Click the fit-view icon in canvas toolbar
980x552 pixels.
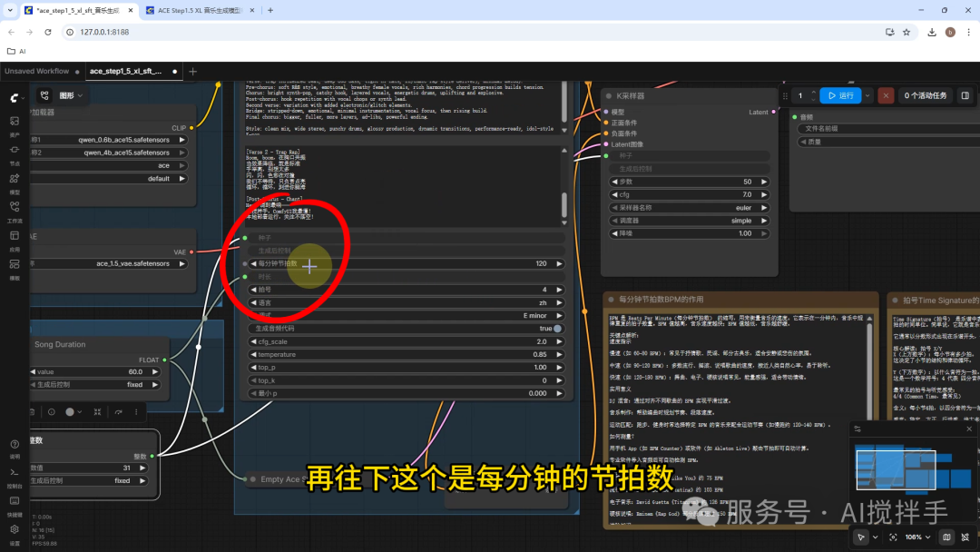click(893, 537)
